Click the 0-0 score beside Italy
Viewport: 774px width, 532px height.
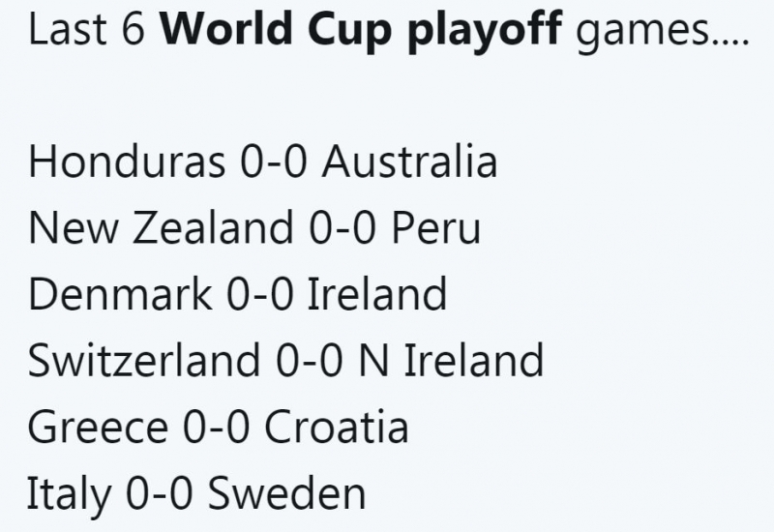click(160, 493)
